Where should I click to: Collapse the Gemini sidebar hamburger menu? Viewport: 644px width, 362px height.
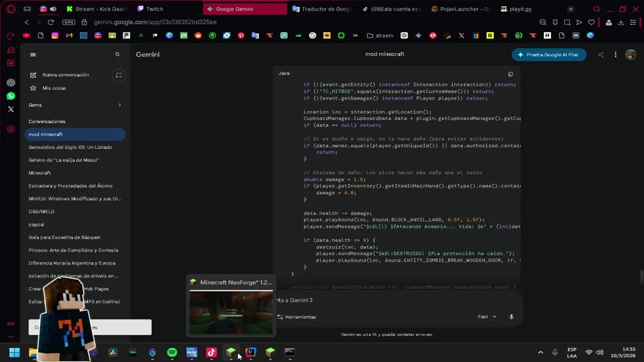coord(33,54)
